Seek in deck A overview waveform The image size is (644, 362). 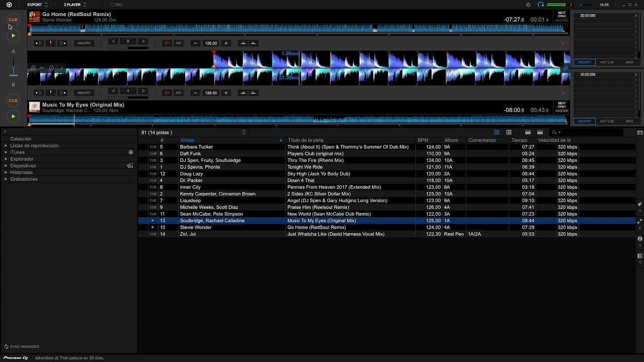point(298,29)
